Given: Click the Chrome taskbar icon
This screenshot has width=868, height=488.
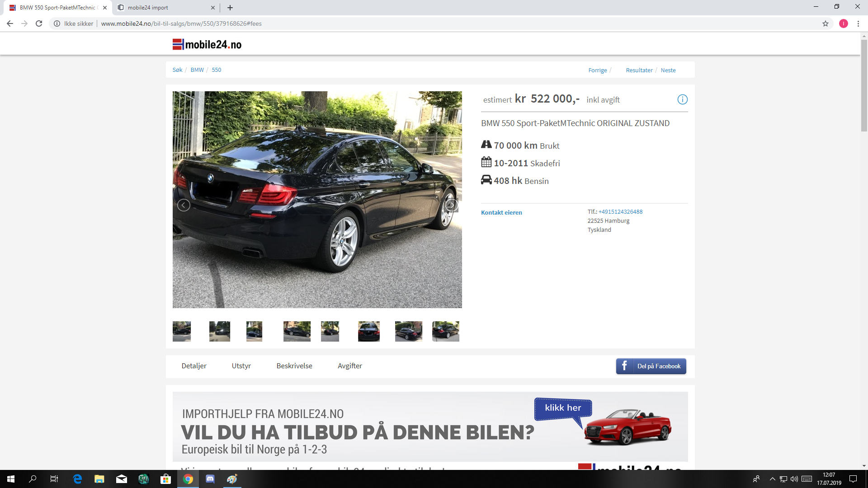Looking at the screenshot, I should [x=188, y=479].
